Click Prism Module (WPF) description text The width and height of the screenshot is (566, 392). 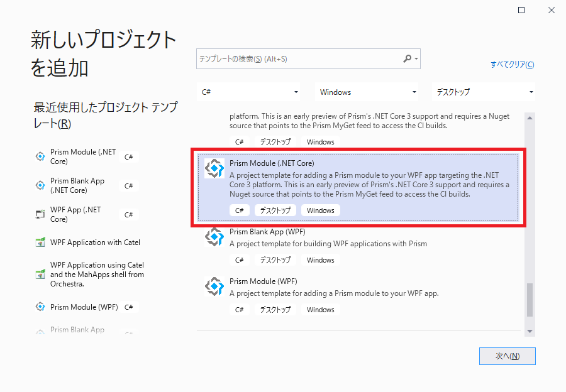(334, 293)
